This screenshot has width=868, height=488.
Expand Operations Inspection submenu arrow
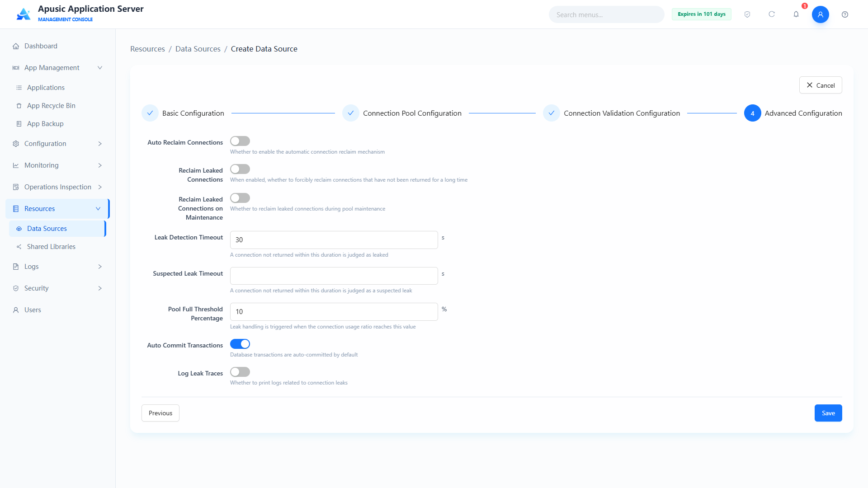[100, 187]
